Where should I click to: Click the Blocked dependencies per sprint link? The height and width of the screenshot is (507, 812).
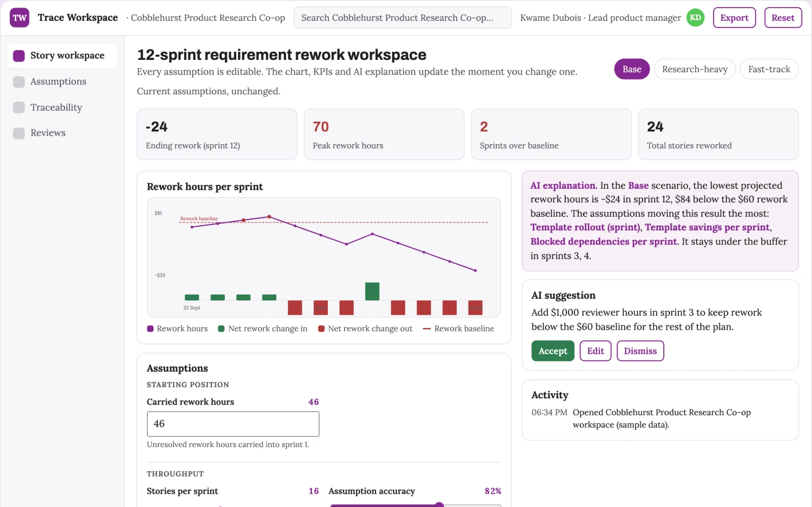603,242
